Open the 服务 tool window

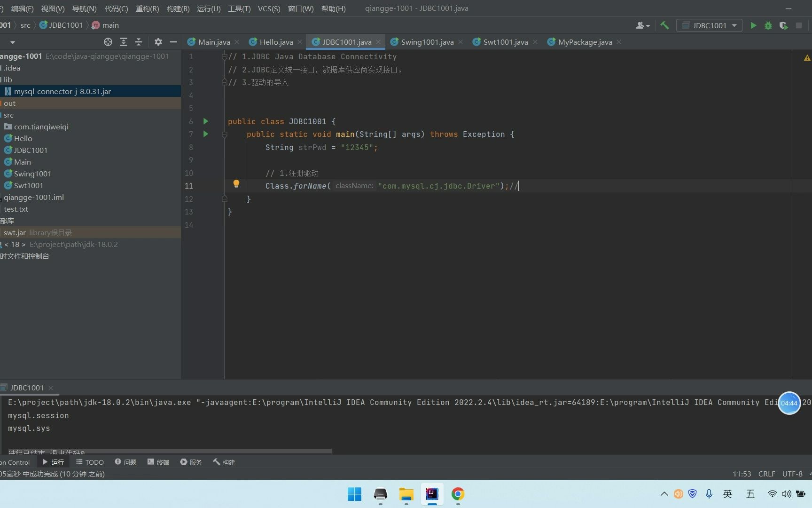click(x=191, y=462)
